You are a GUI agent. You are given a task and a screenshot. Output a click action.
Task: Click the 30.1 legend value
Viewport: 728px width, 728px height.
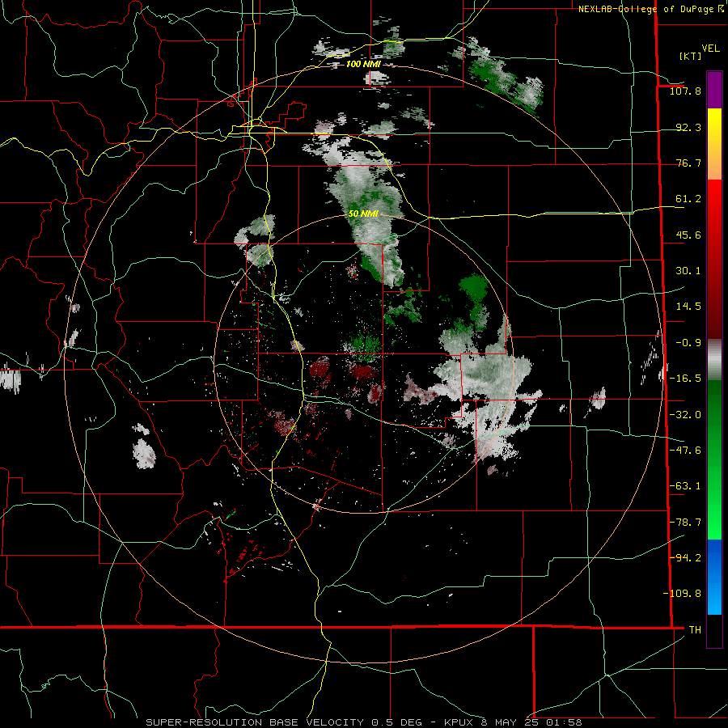tap(688, 271)
